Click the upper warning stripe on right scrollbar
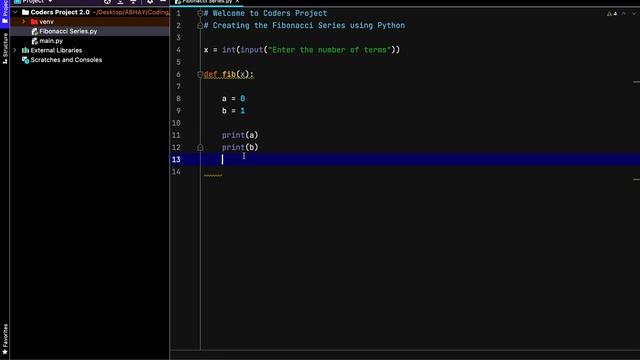Viewport: 640px width, 360px height. (636, 82)
